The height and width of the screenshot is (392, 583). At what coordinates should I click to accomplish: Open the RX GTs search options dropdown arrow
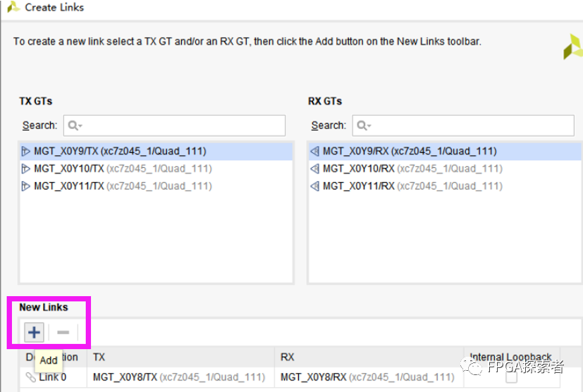tap(369, 126)
